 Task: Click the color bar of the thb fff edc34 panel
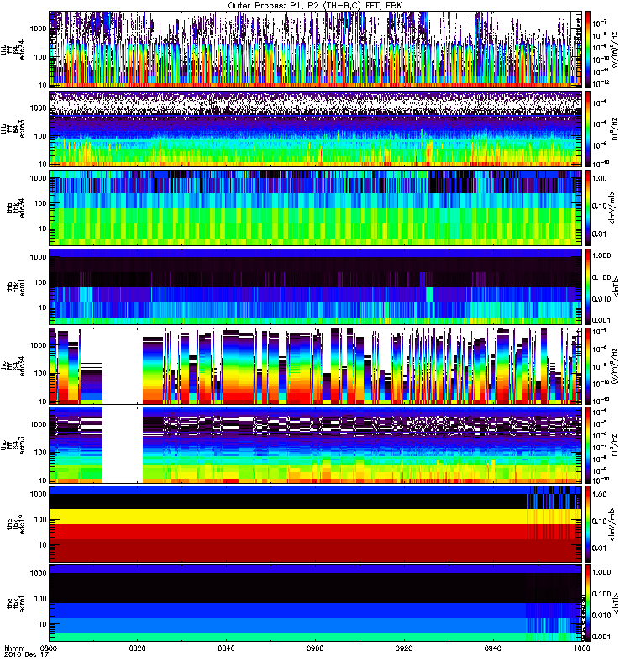tap(588, 50)
